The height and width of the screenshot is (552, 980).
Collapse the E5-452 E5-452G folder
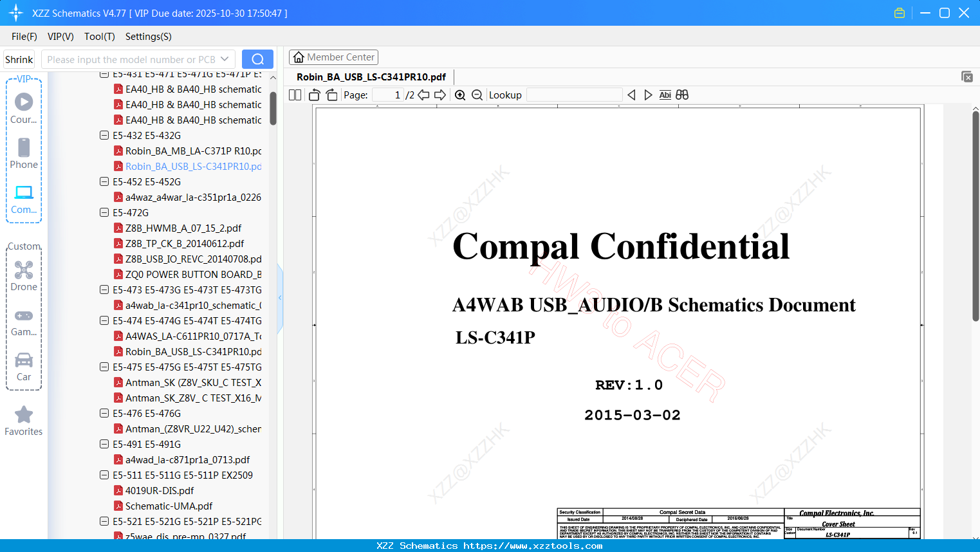point(104,181)
